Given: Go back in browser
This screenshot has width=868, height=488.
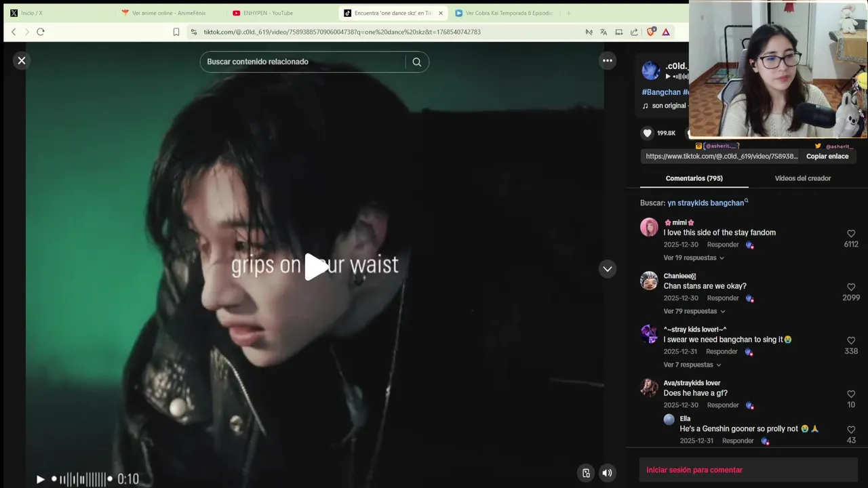Looking at the screenshot, I should 14,32.
